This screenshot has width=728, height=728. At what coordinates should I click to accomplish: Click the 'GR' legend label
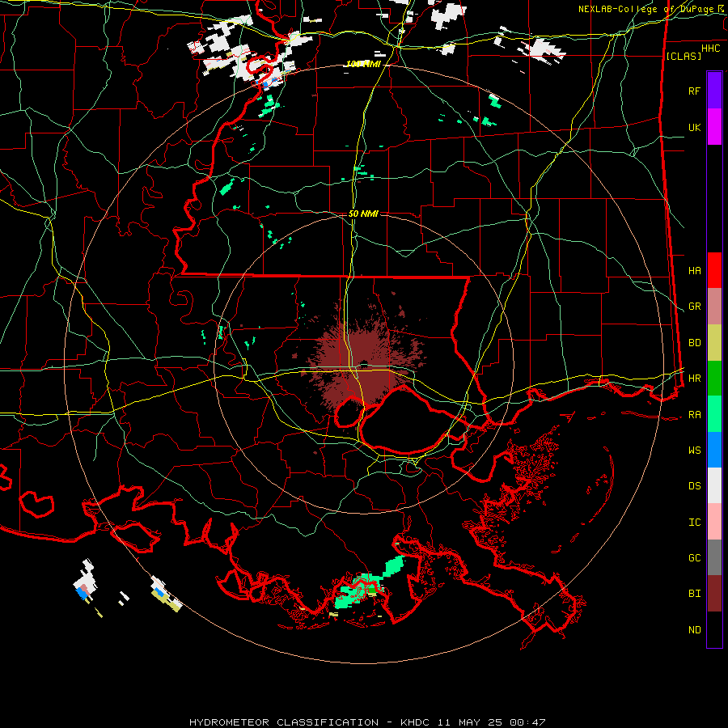click(694, 307)
